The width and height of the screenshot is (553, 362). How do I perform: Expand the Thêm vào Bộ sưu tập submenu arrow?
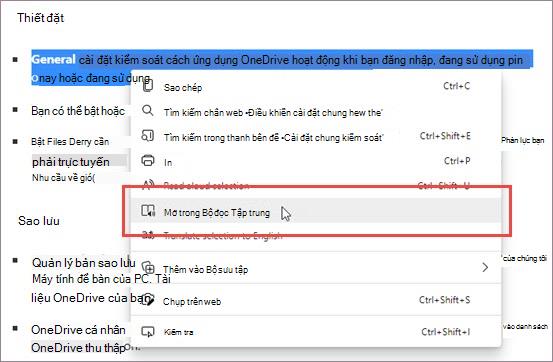[x=485, y=267]
